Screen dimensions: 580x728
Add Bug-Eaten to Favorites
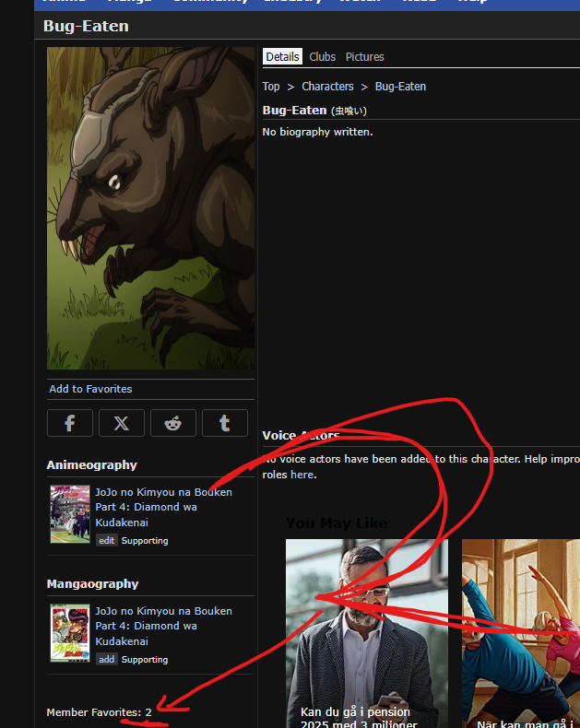pos(90,389)
